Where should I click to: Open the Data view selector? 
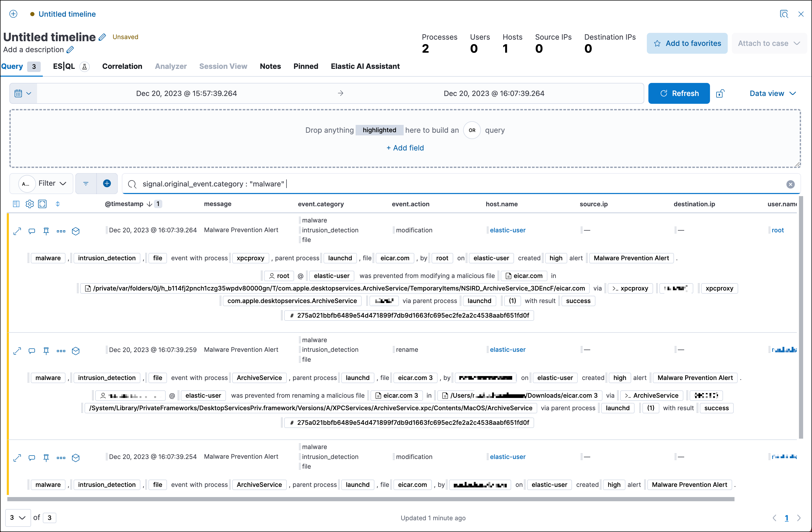point(773,93)
